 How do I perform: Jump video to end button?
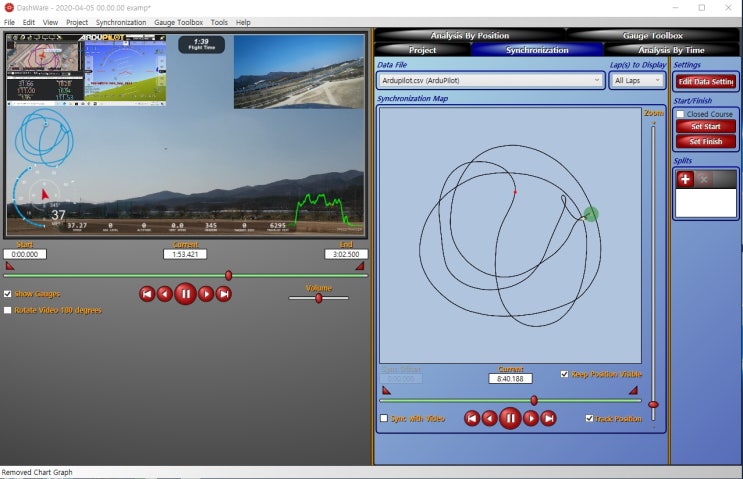click(x=224, y=294)
